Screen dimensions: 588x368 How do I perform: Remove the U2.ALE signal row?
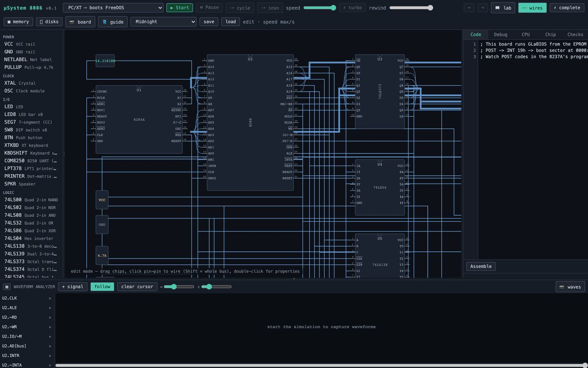click(x=50, y=308)
